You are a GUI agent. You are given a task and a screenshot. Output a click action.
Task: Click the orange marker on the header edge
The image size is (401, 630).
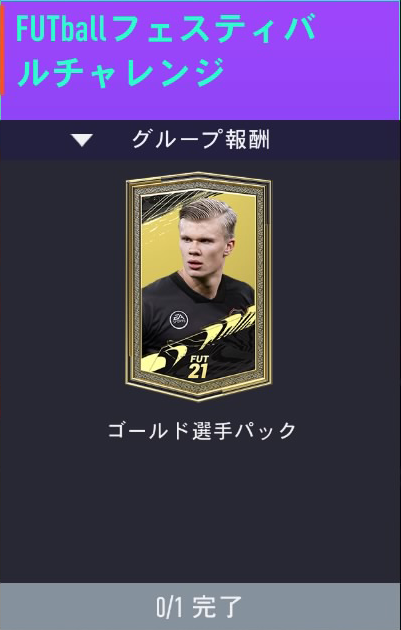tap(2, 50)
